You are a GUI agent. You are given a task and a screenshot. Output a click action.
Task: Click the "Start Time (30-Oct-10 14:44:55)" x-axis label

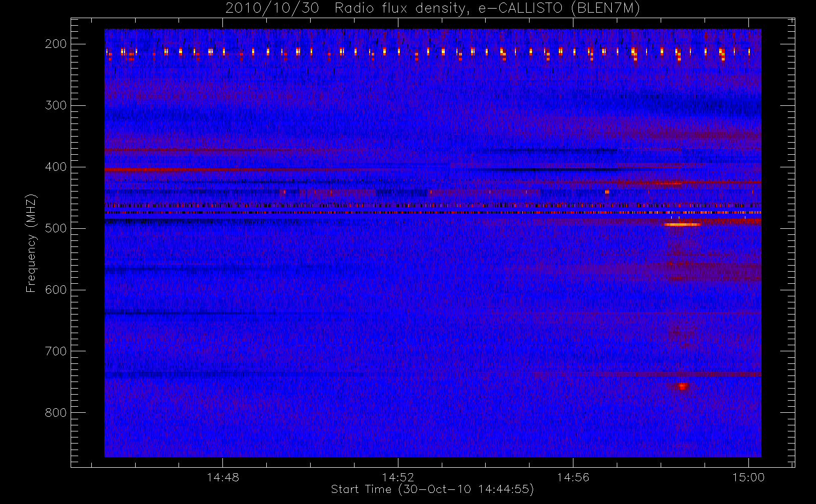[432, 489]
